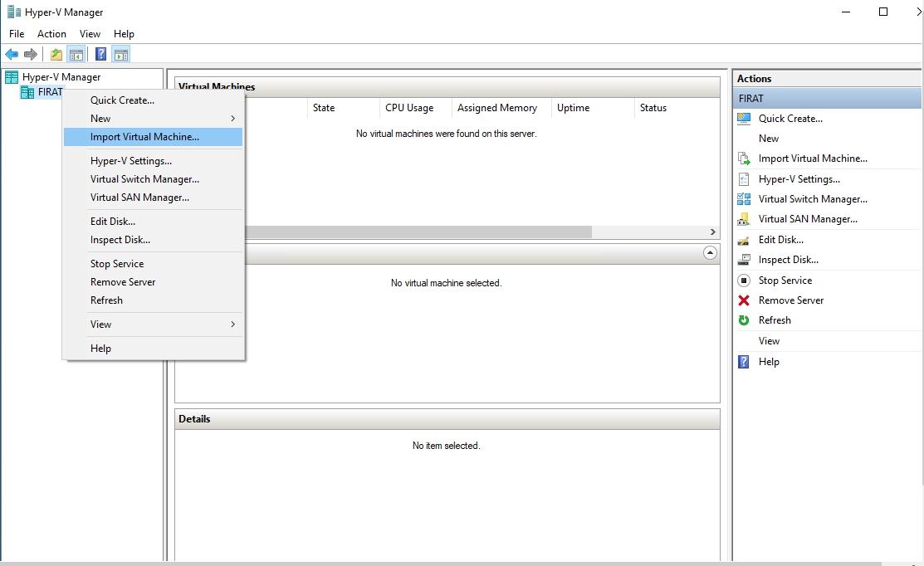Click the Virtual Switch Manager icon in Actions
The height and width of the screenshot is (566, 924).
click(744, 199)
